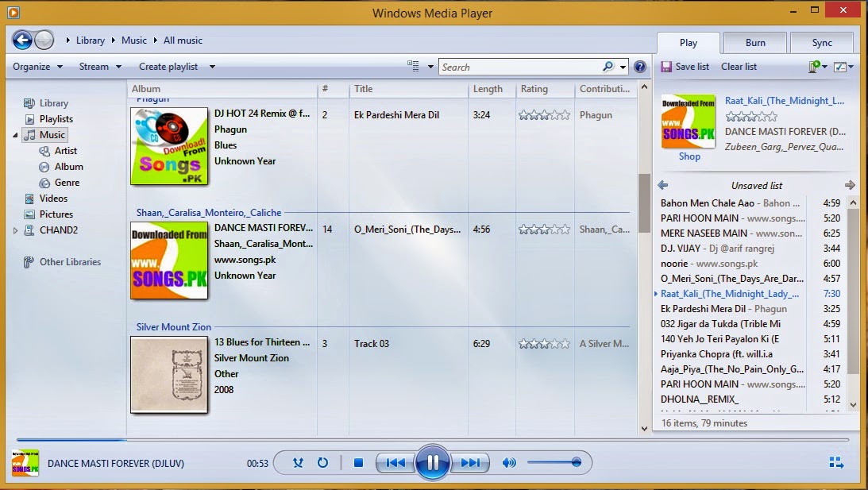Image resolution: width=868 pixels, height=490 pixels.
Task: Open Artist view
Action: coord(65,151)
